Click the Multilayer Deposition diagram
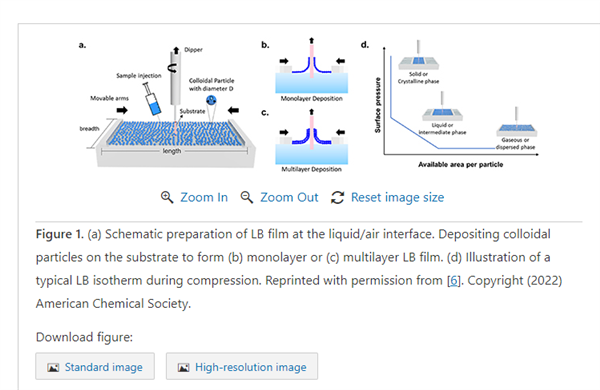The height and width of the screenshot is (390, 600). click(311, 140)
